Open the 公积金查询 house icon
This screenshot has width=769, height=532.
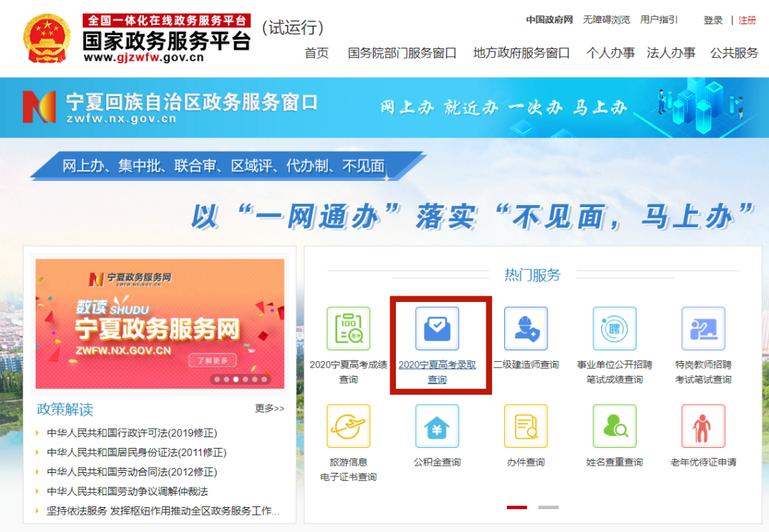point(437,426)
